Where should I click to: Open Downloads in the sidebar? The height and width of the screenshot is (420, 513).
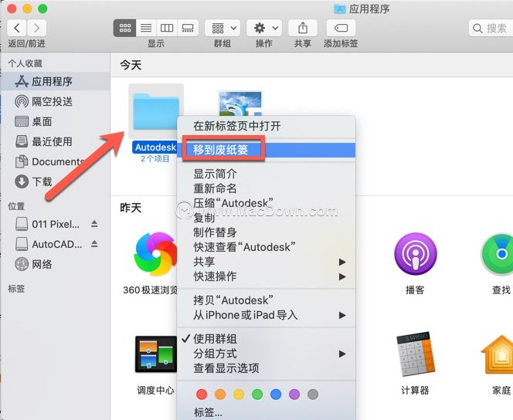56,181
